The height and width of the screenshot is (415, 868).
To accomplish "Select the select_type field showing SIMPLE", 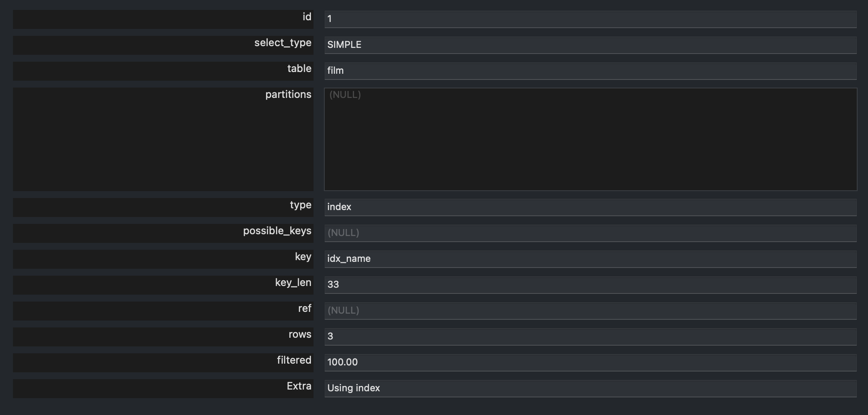I will [590, 45].
